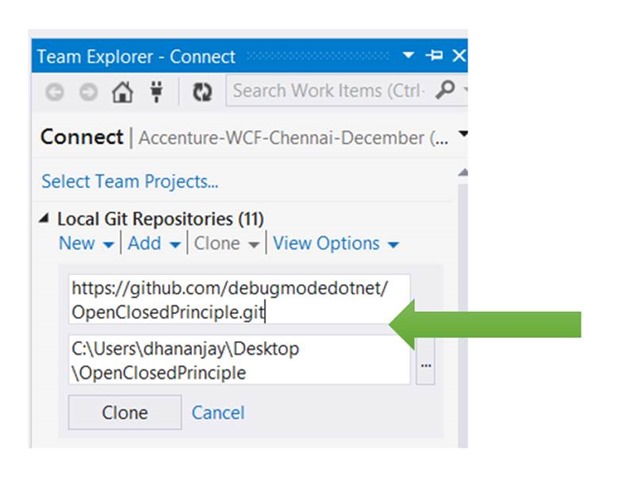Click the Search Work Items box
Screen dimensions: 619x480
[x=330, y=91]
